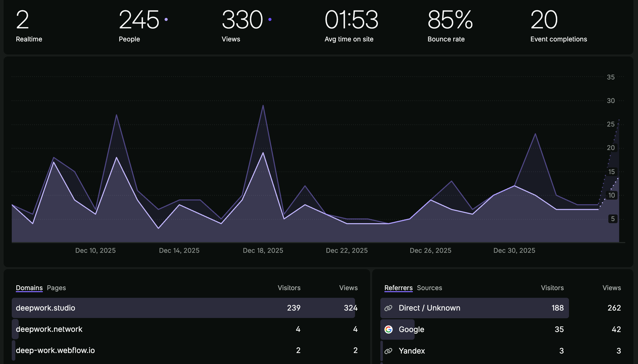638x364 pixels.
Task: Filter by Direct / Unknown referrer
Action: click(429, 308)
